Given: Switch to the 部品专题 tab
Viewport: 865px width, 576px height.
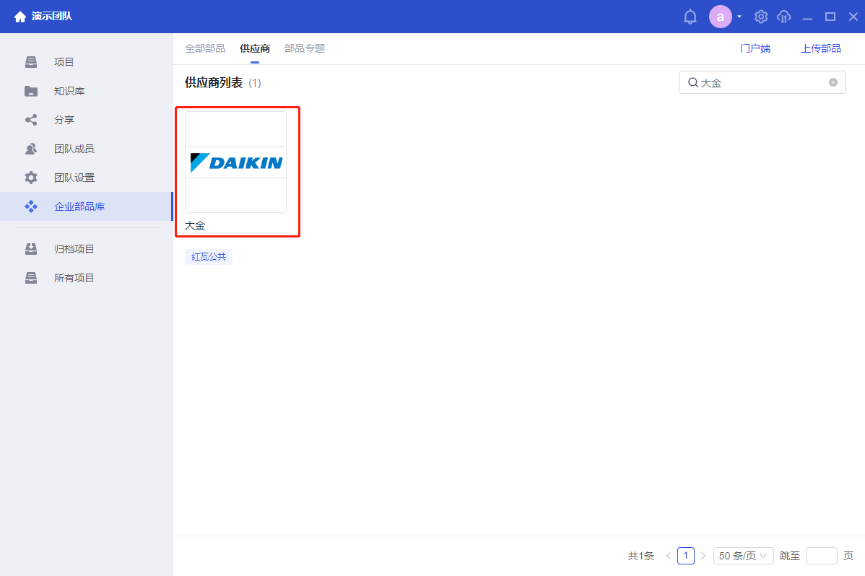Looking at the screenshot, I should pos(305,49).
